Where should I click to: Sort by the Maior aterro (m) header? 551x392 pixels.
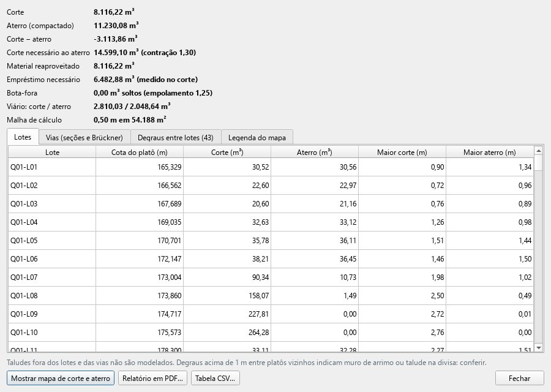point(490,153)
